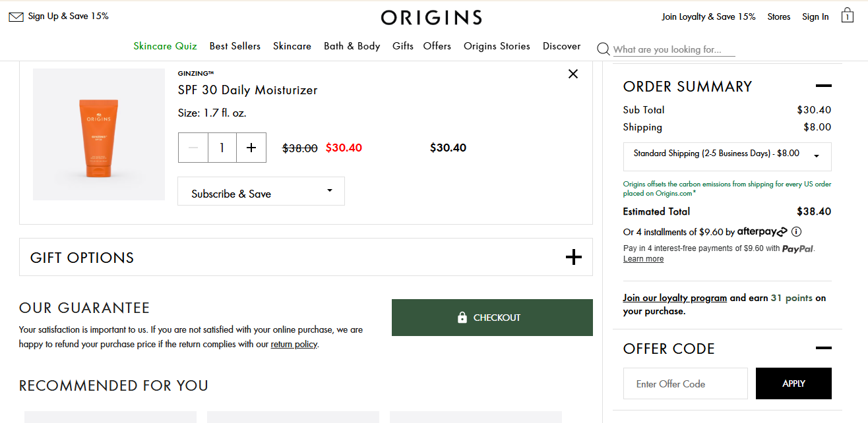Open the shopping bag icon
The width and height of the screenshot is (868, 423).
pyautogui.click(x=847, y=14)
